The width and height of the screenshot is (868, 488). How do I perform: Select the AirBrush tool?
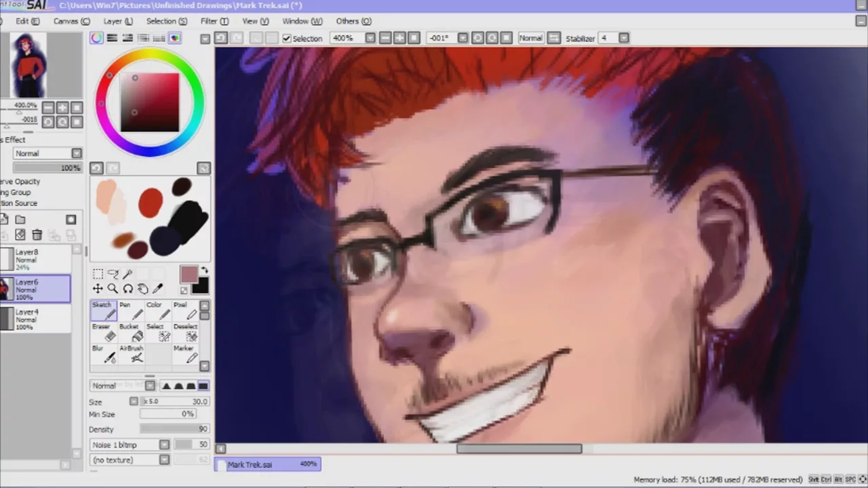point(130,354)
